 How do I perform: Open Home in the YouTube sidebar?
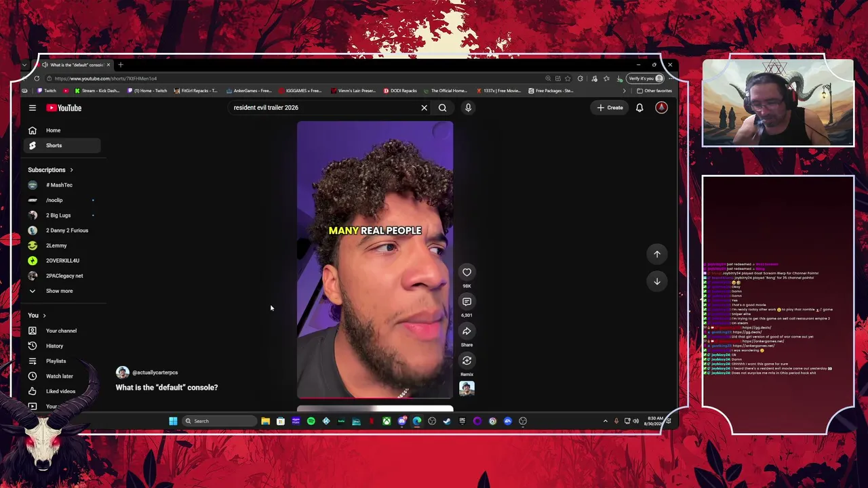[x=63, y=130]
